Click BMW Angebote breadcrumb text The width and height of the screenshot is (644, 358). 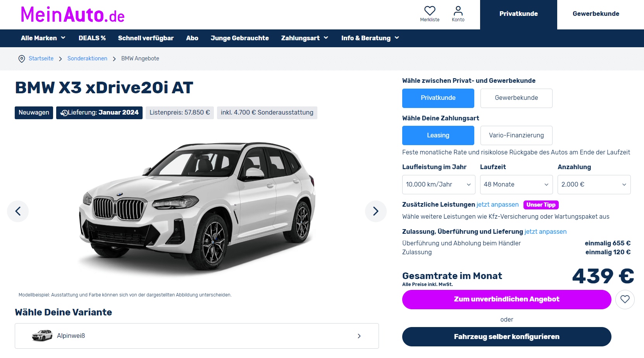click(x=140, y=58)
